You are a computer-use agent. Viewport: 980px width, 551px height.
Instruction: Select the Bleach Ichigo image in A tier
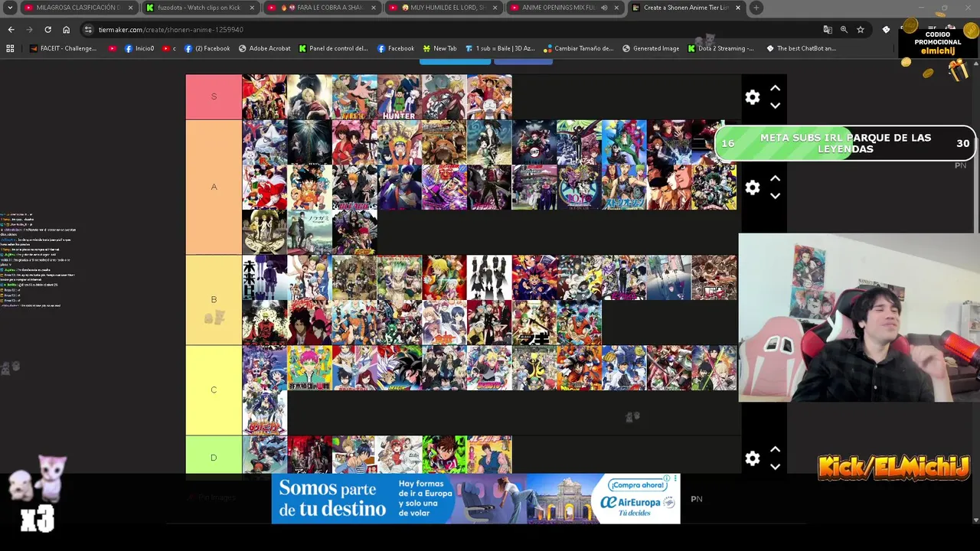click(354, 187)
